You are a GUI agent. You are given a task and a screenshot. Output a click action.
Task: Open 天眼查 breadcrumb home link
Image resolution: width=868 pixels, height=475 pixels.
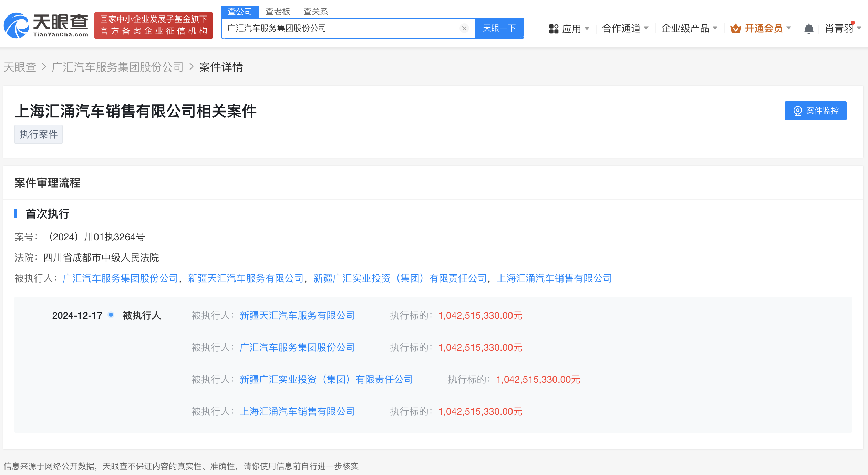[x=20, y=67]
